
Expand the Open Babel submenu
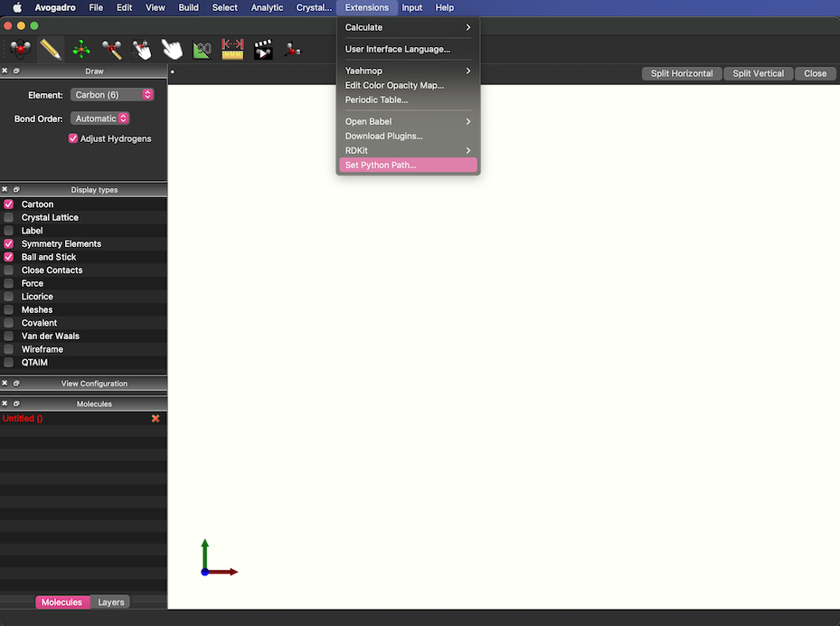(407, 121)
